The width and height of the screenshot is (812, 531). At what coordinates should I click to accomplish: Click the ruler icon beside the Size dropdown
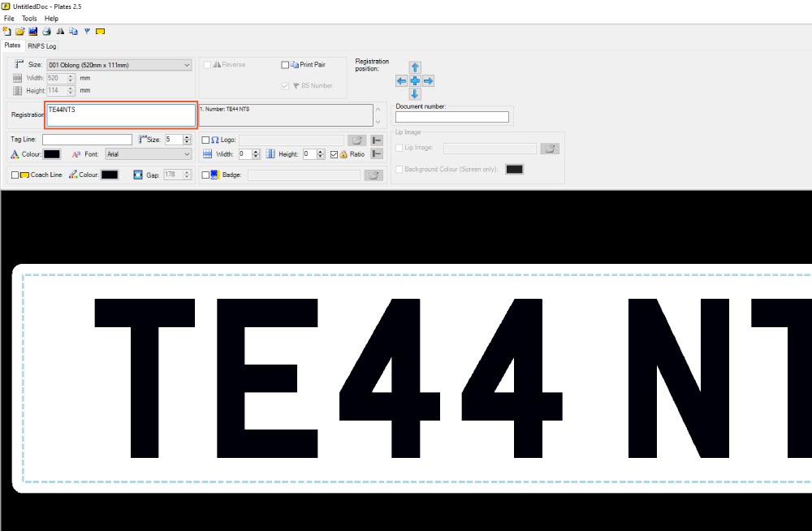point(19,64)
